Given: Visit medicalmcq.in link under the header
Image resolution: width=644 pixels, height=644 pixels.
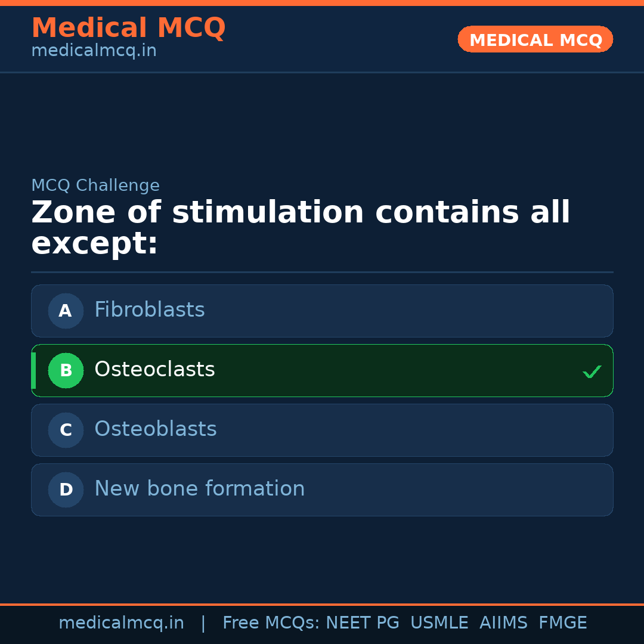Looking at the screenshot, I should click(x=94, y=51).
